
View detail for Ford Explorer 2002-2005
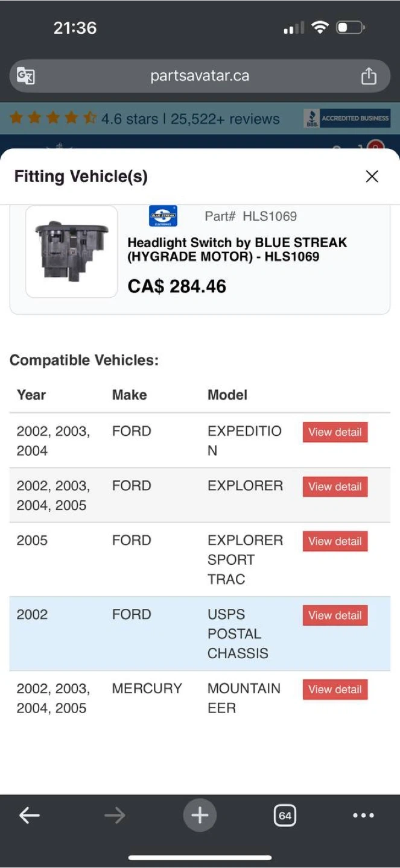pyautogui.click(x=335, y=486)
